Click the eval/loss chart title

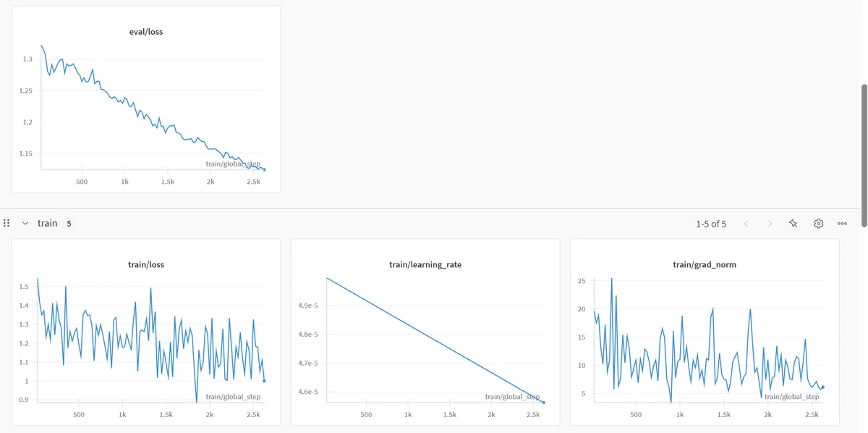pyautogui.click(x=146, y=32)
